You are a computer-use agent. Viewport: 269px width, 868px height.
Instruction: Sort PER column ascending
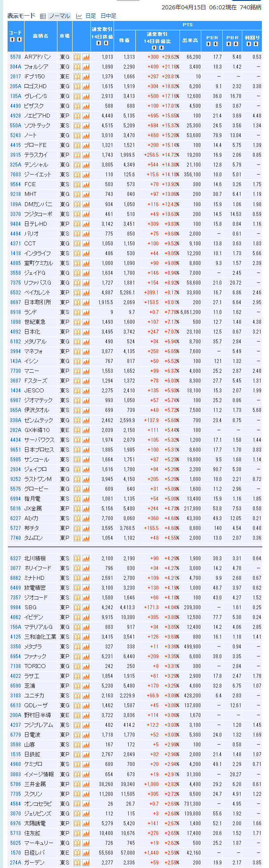click(209, 44)
